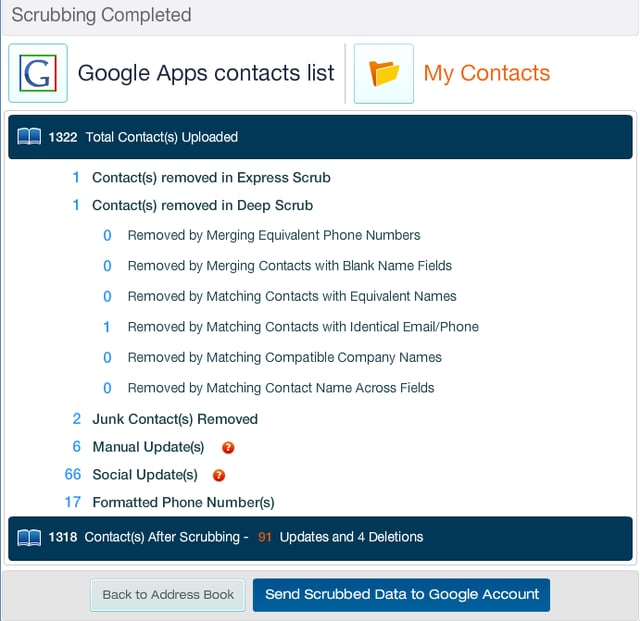This screenshot has width=640, height=621.
Task: Send Scrubbed Data to Google Account
Action: [402, 594]
